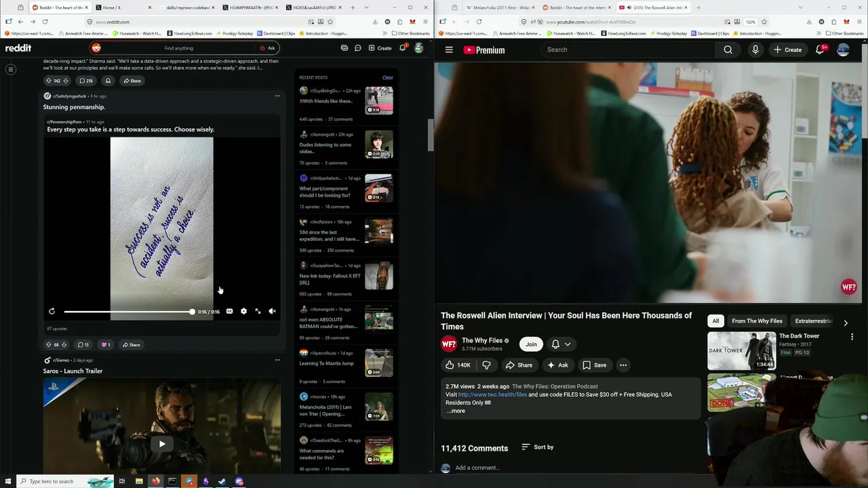Screen dimensions: 868x488
Task: Play the Saros Launch Trailer video
Action: point(162,444)
